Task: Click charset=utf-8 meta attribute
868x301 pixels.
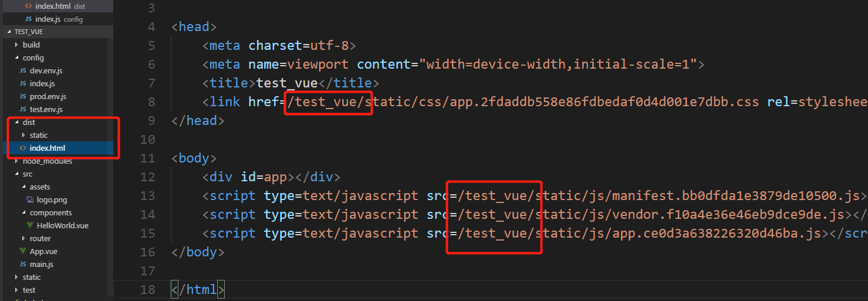Action: click(299, 45)
